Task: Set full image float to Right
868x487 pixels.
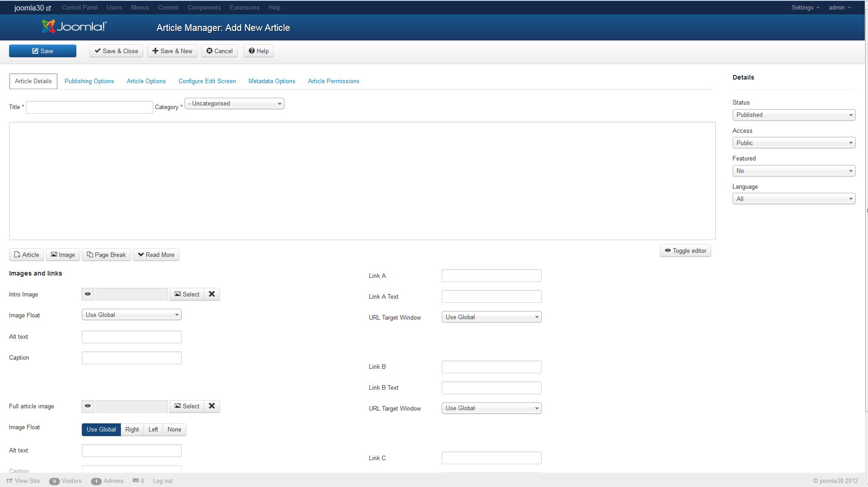Action: (132, 429)
